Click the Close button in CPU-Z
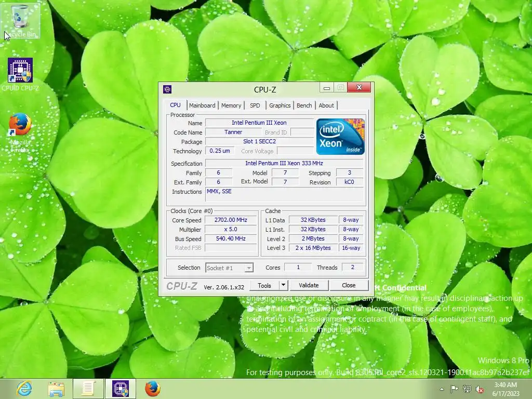 pos(349,285)
